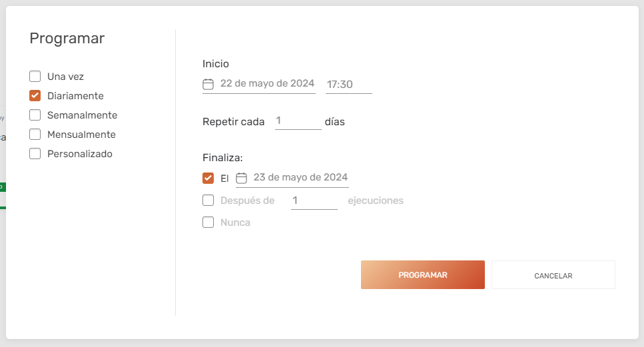Open the 23 de mayo de 2024 date picker
The image size is (644, 347).
coord(292,178)
